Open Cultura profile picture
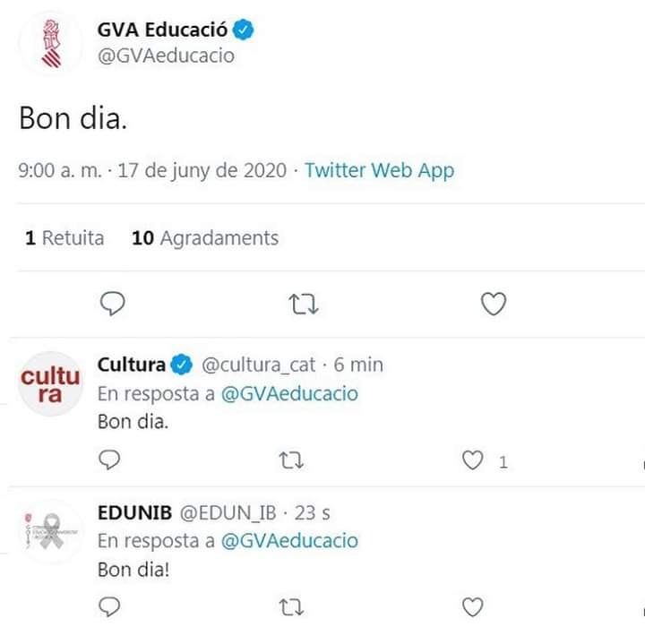Viewport: 645px width, 644px height. point(50,383)
